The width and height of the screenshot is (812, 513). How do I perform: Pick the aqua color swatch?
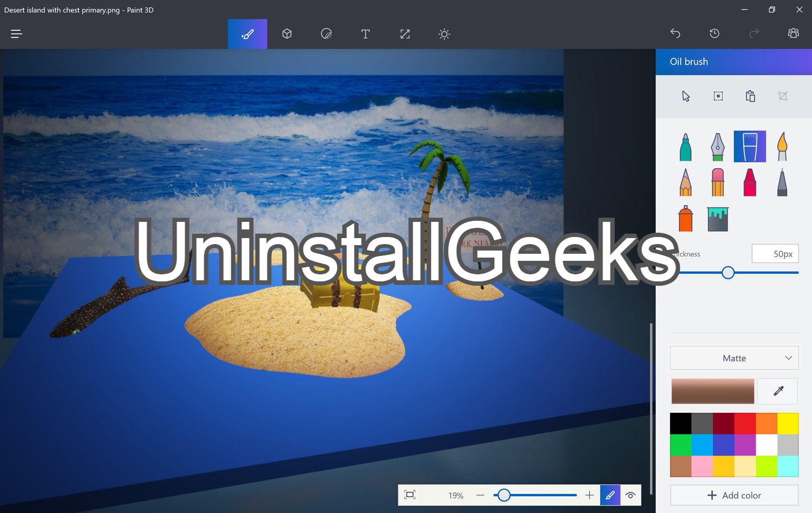click(788, 466)
